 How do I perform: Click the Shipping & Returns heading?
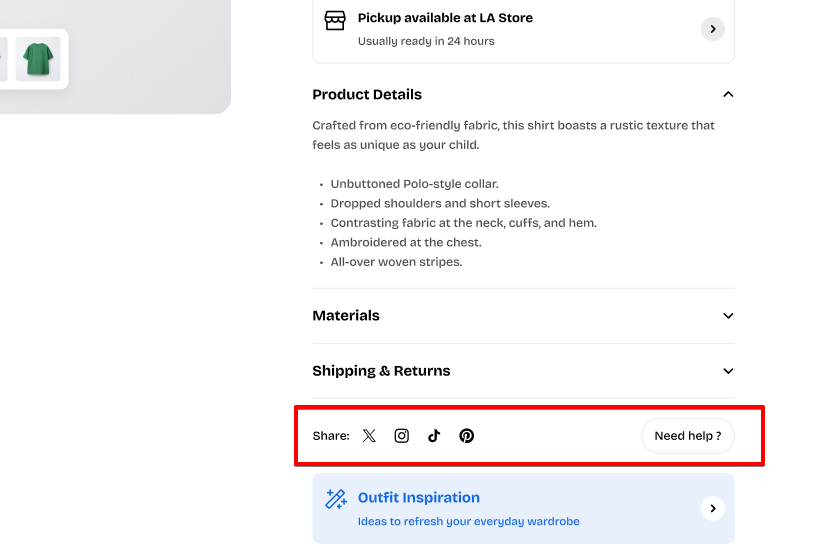(x=381, y=371)
